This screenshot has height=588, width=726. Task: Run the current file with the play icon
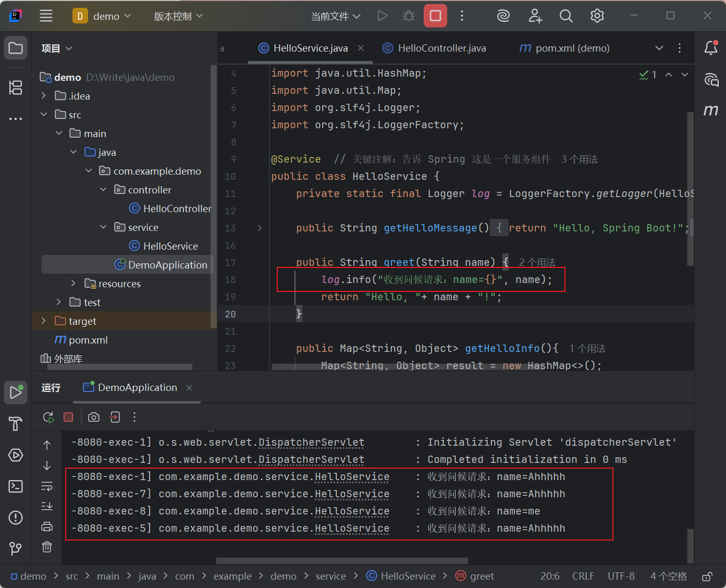tap(382, 16)
